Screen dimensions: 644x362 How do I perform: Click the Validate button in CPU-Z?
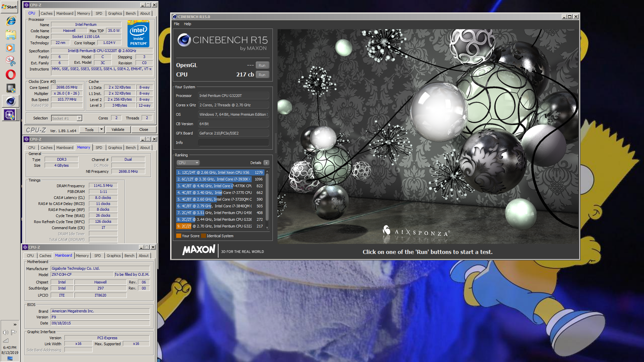coord(118,130)
